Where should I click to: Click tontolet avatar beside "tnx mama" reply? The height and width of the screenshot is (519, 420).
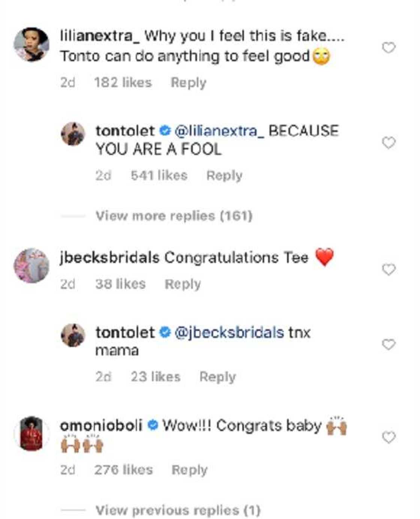point(73,335)
